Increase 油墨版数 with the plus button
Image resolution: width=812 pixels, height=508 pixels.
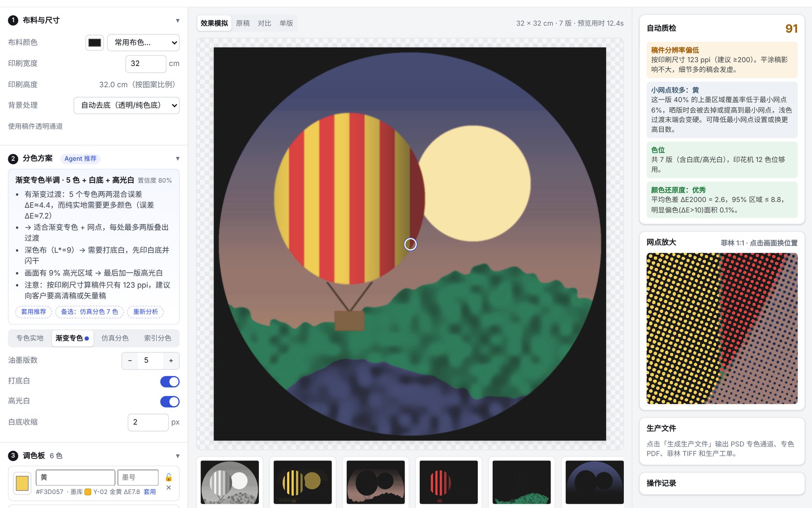click(x=171, y=360)
